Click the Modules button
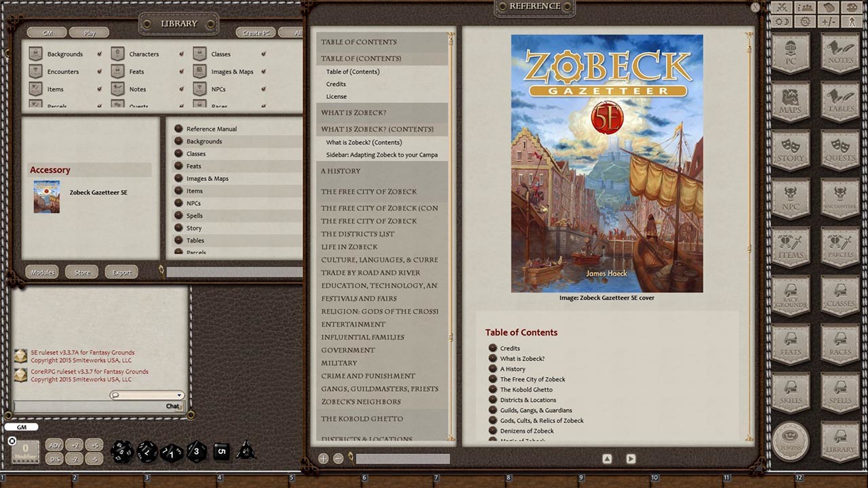Screen dimensions: 868x488 coord(41,272)
